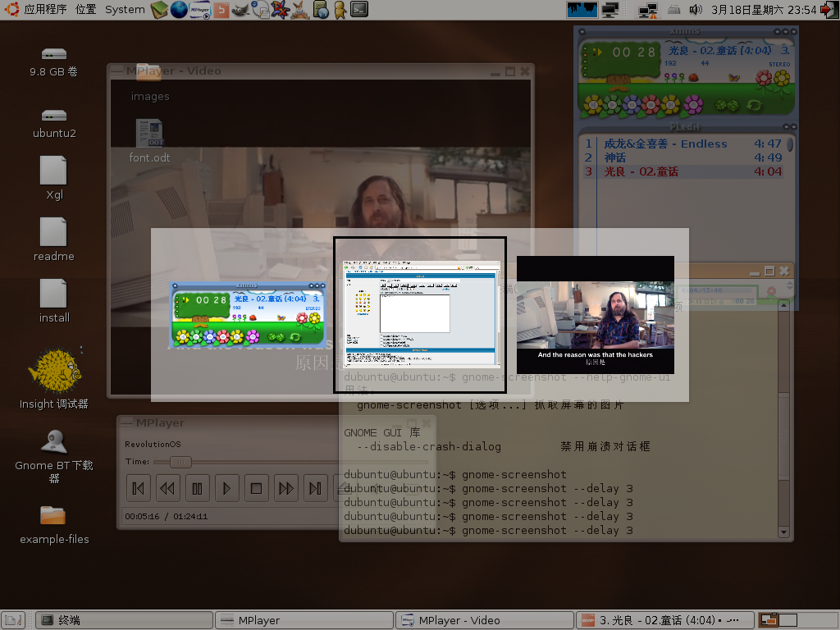This screenshot has height=630, width=840.
Task: Open the Insight 调试器 pufferfish icon
Action: click(54, 378)
